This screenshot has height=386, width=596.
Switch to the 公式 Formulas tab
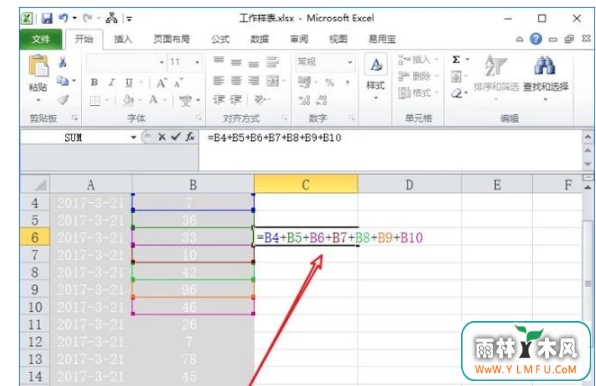click(220, 39)
